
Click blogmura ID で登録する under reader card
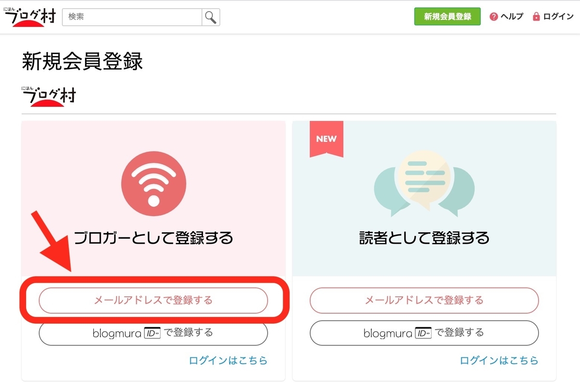point(424,333)
